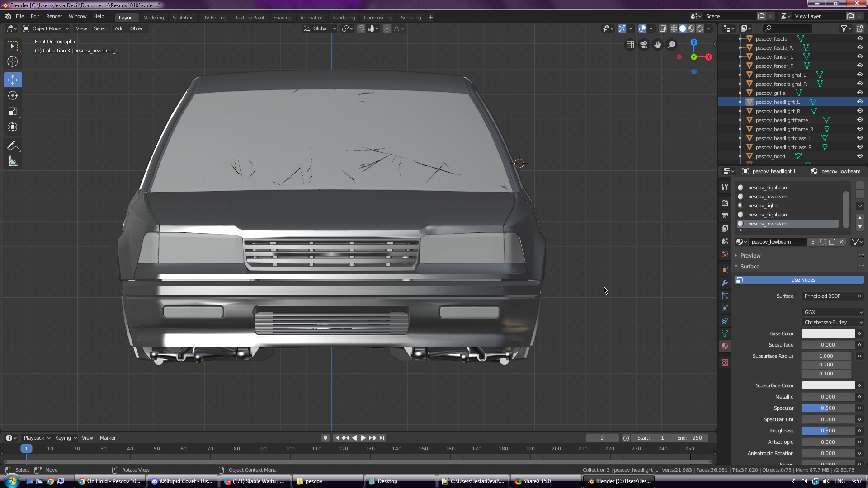
Task: Select the Measure ruler tool
Action: [x=13, y=162]
